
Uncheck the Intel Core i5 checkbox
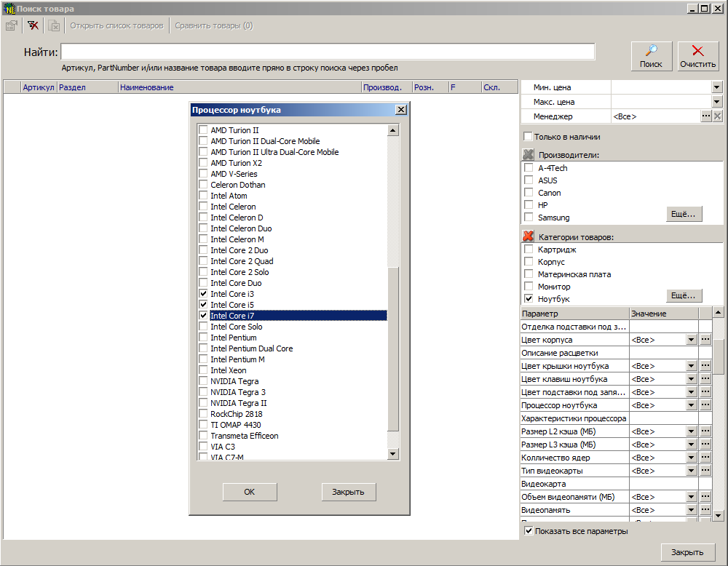click(x=203, y=304)
